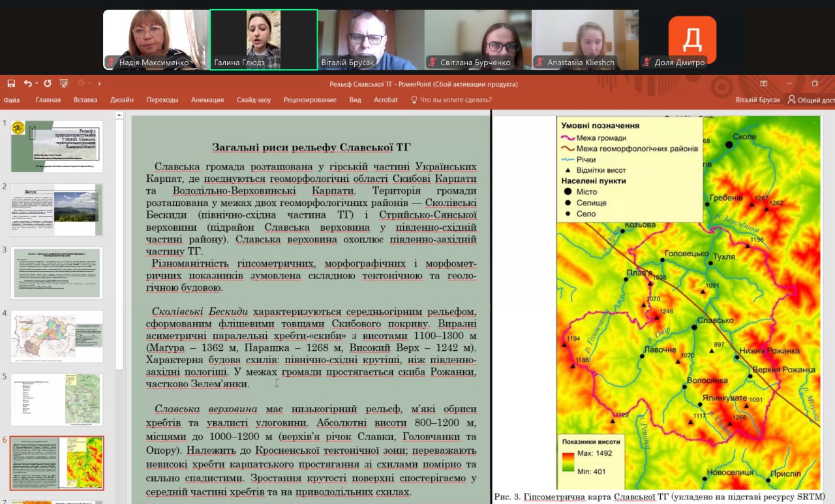Click the Save icon in quick access toolbar

click(10, 83)
